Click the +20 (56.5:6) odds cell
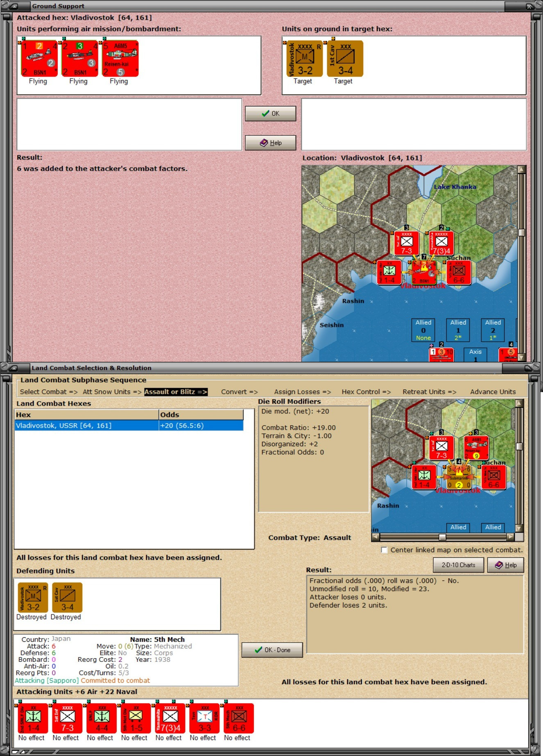 tap(201, 426)
